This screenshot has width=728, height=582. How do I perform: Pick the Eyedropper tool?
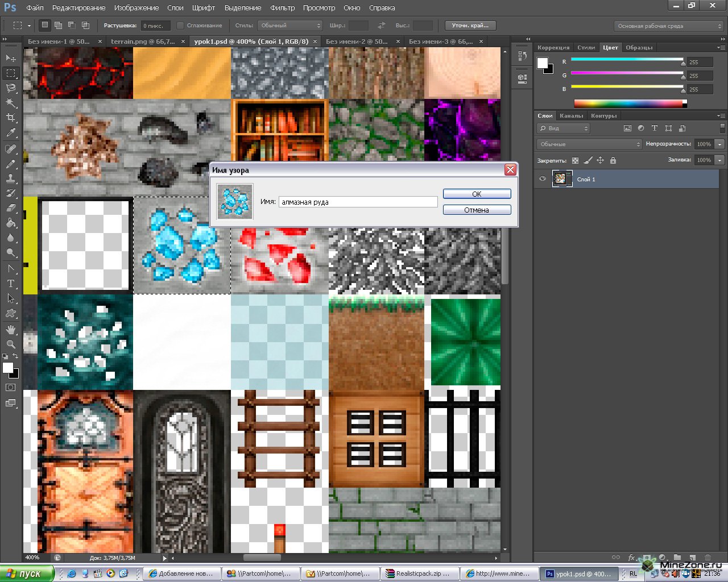(x=11, y=133)
